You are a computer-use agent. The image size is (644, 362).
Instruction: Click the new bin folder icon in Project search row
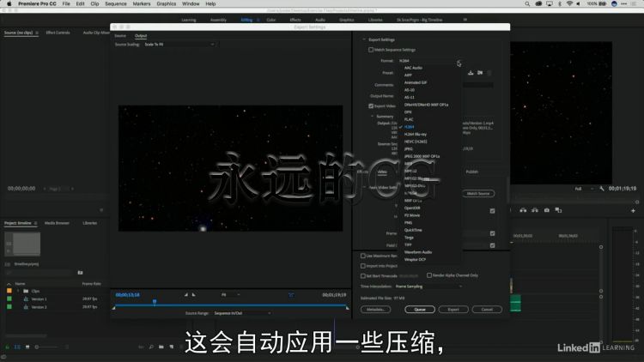[x=80, y=273]
